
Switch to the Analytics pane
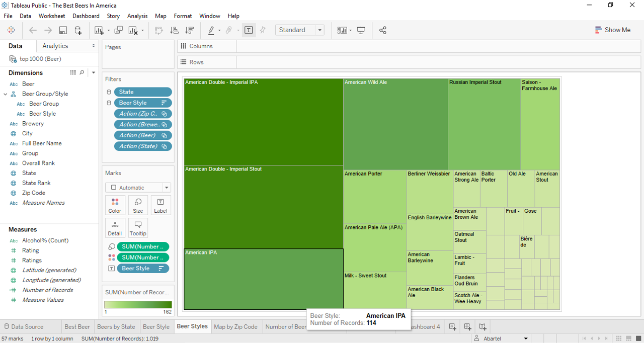tap(55, 46)
